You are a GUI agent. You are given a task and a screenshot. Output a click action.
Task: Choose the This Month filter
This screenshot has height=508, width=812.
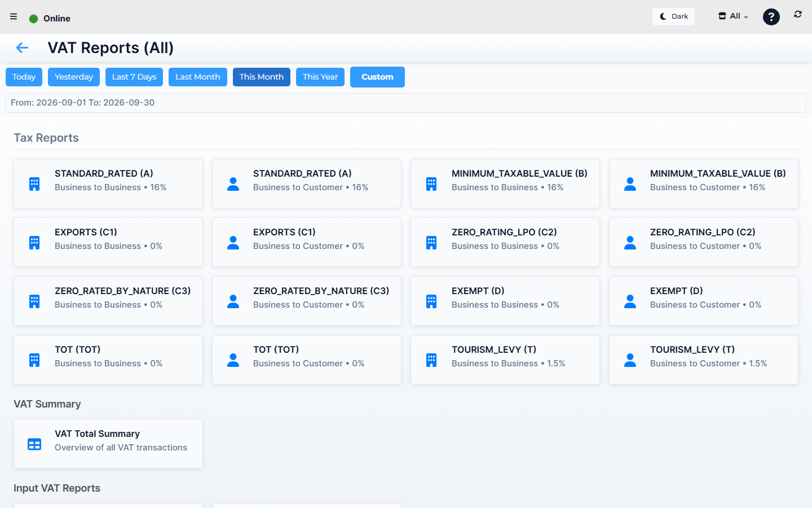262,77
